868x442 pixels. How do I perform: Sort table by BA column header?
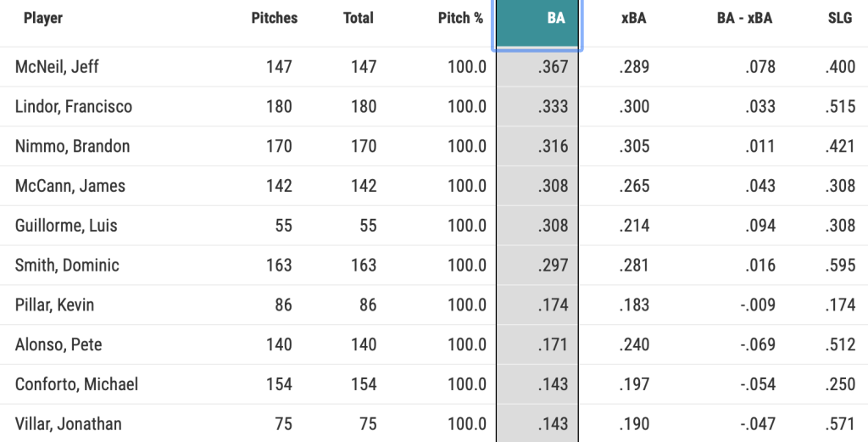555,18
